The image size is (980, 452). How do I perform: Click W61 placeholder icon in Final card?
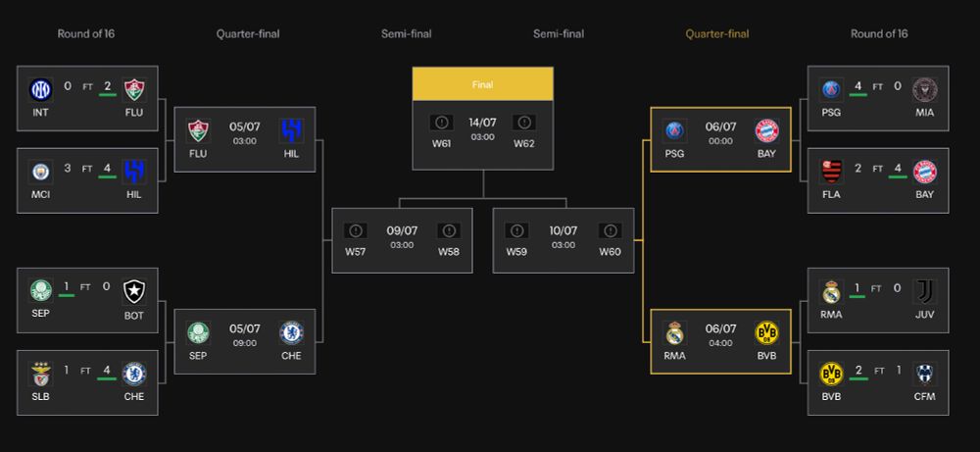point(441,123)
